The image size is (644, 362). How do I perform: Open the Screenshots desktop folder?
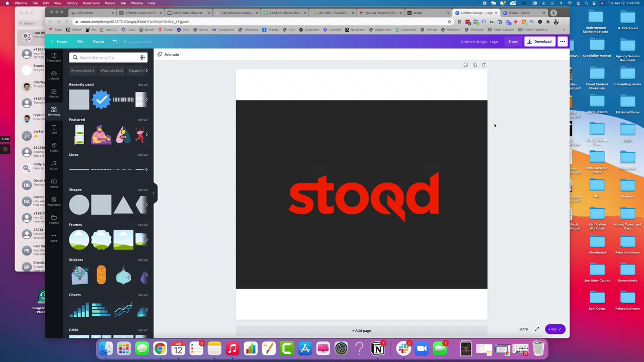click(x=627, y=271)
